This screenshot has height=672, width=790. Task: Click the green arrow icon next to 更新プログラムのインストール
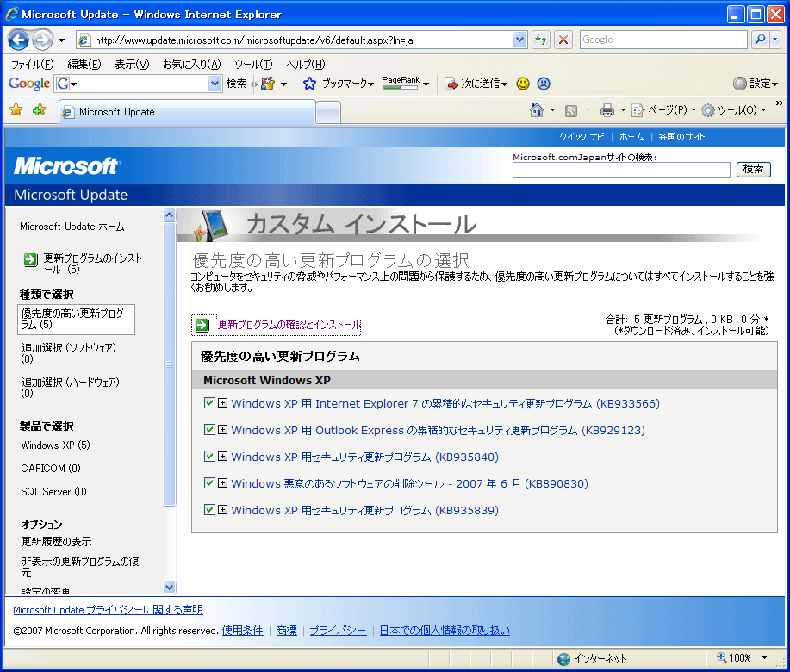click(x=31, y=260)
